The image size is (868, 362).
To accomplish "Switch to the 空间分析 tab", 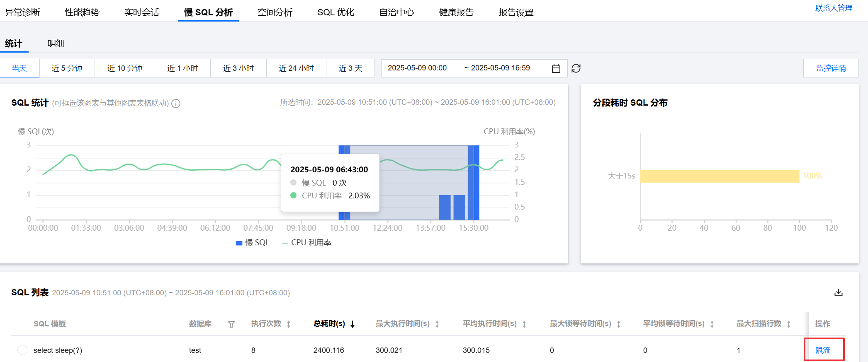I will click(x=275, y=12).
